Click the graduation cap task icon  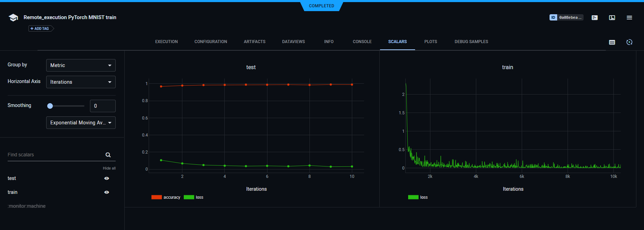click(x=13, y=18)
